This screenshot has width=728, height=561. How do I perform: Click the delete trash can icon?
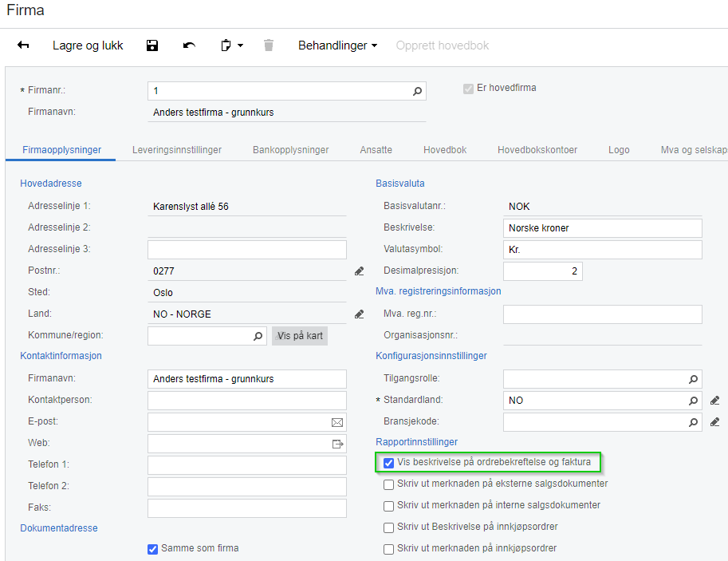pyautogui.click(x=269, y=45)
